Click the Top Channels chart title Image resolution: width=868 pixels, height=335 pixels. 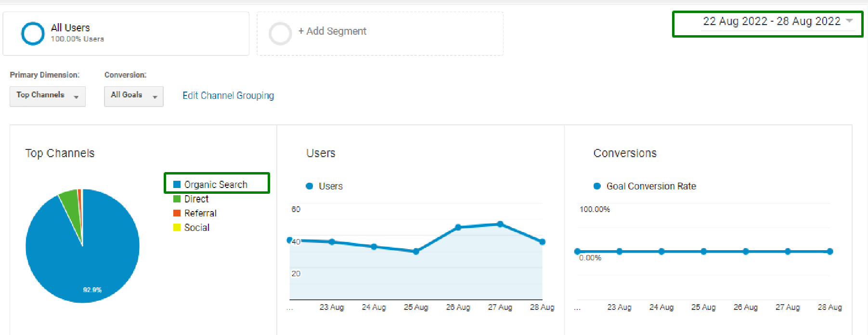point(60,153)
